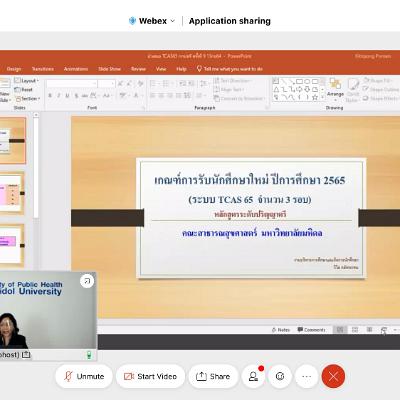Screen dimensions: 400x400
Task: Open the Shape Outline color menu
Action: (x=381, y=89)
